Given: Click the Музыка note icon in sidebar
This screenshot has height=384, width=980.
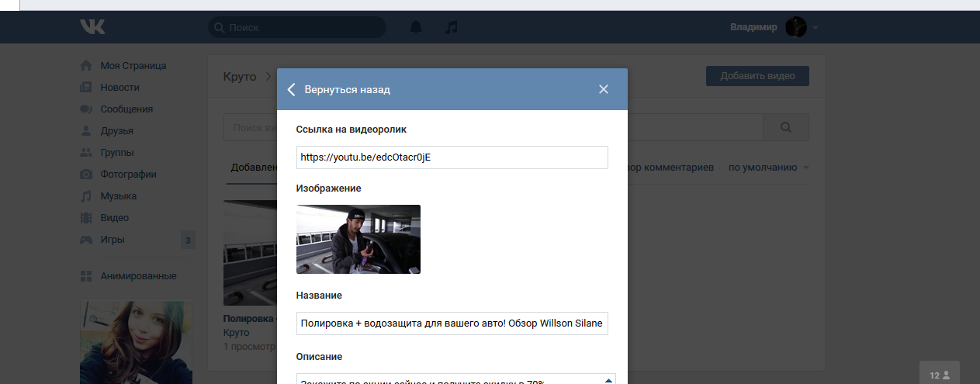Looking at the screenshot, I should click(x=87, y=196).
